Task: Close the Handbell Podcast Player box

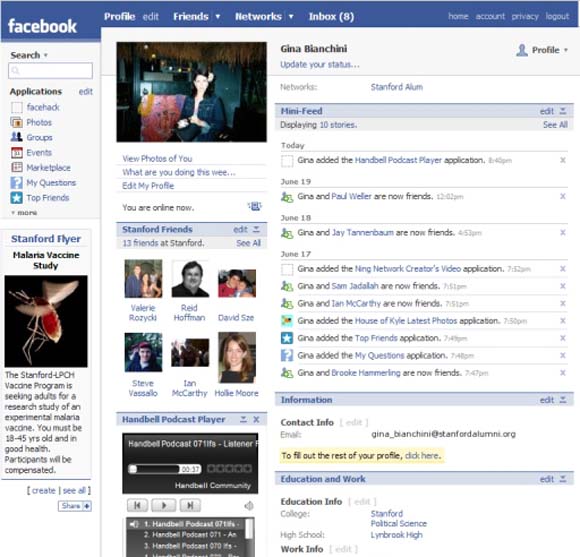Action: click(256, 419)
